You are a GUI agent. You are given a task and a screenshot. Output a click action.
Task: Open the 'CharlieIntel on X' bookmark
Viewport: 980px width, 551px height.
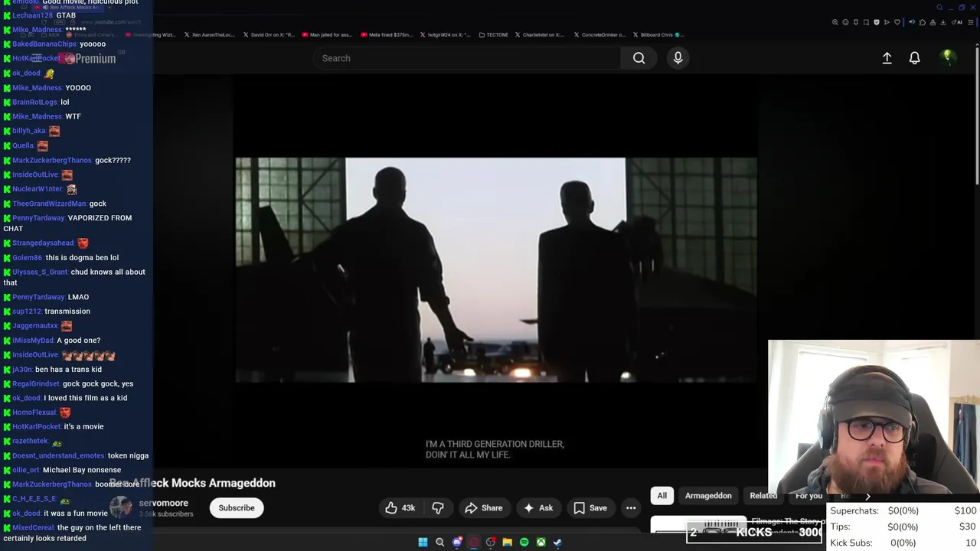[x=540, y=34]
